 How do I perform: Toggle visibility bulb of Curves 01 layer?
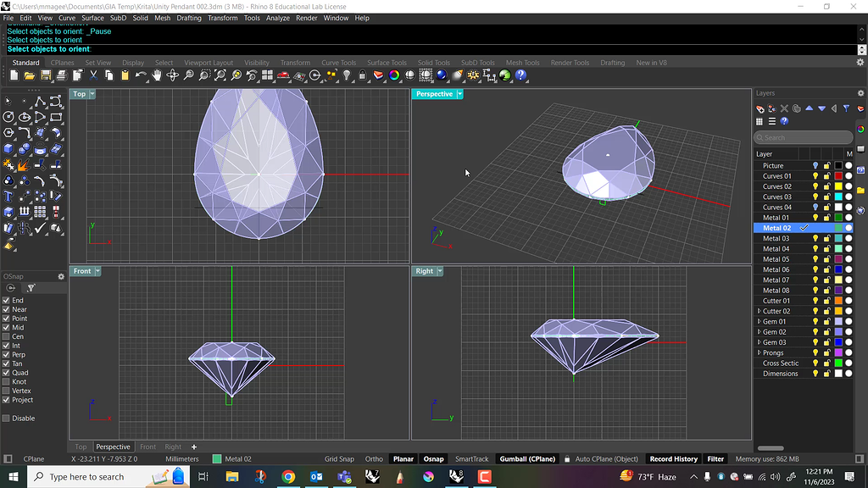tap(815, 176)
